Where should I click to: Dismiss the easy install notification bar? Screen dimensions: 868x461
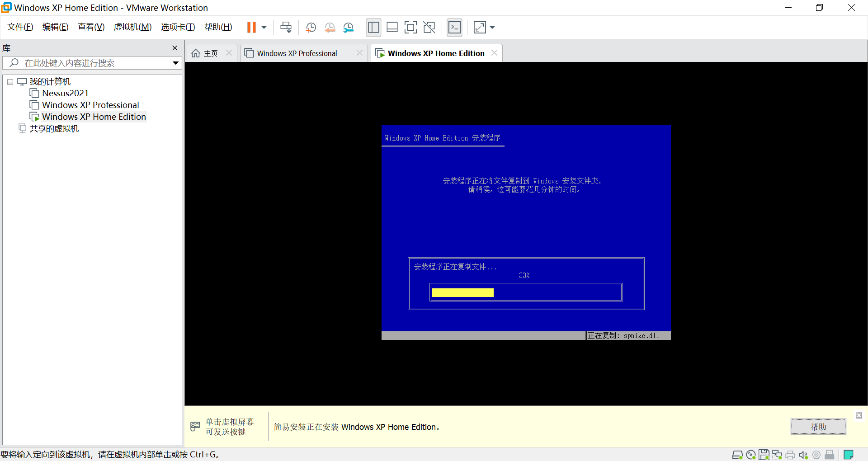pyautogui.click(x=859, y=415)
